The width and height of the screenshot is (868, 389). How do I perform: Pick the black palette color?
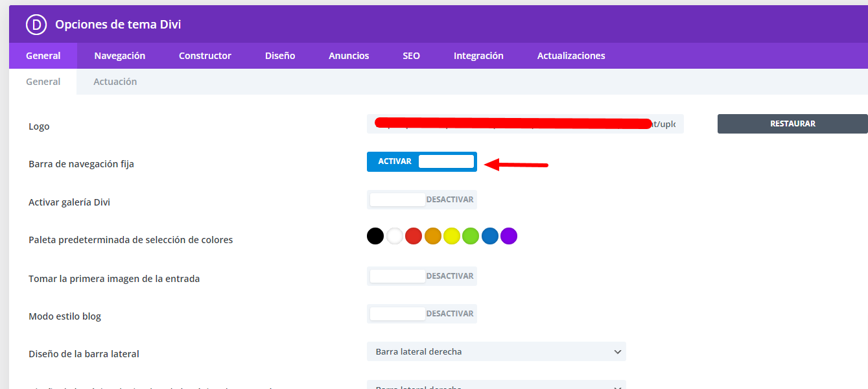[x=375, y=236]
